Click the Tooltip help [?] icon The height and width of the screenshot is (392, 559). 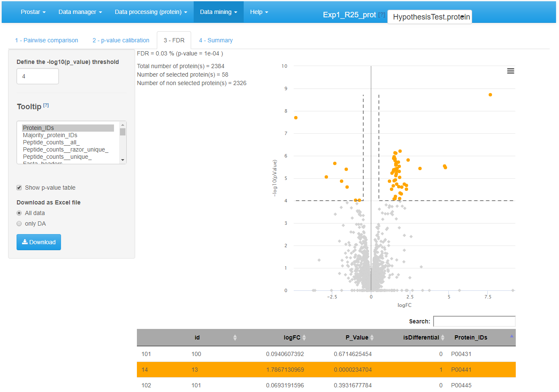point(46,105)
